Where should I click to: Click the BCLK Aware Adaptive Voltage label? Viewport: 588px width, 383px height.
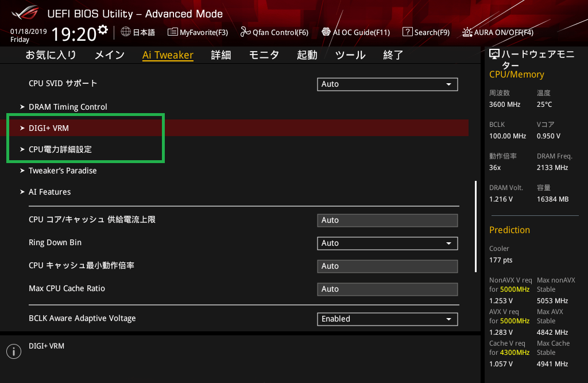coord(82,318)
